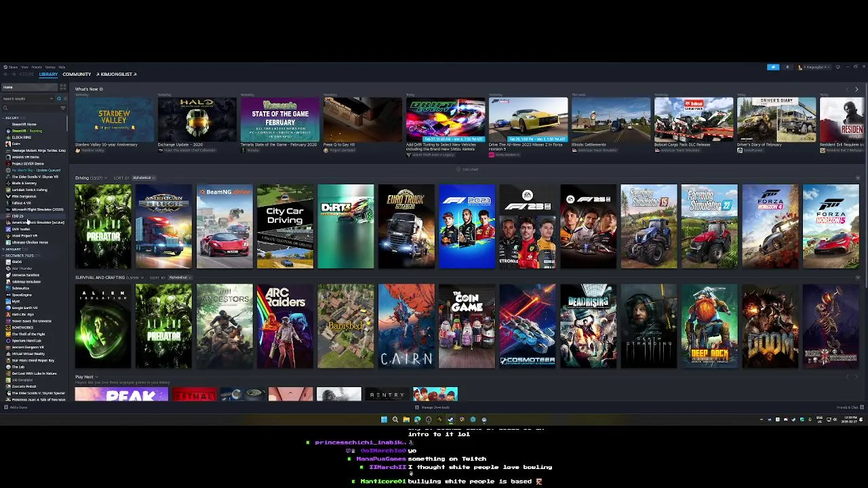Switch to the STORE tab

click(26, 75)
